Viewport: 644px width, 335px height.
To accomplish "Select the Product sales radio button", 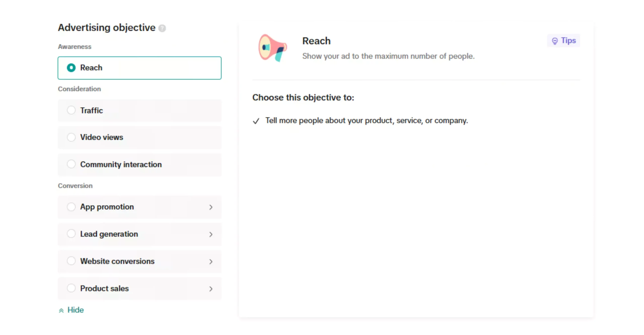I will click(71, 288).
